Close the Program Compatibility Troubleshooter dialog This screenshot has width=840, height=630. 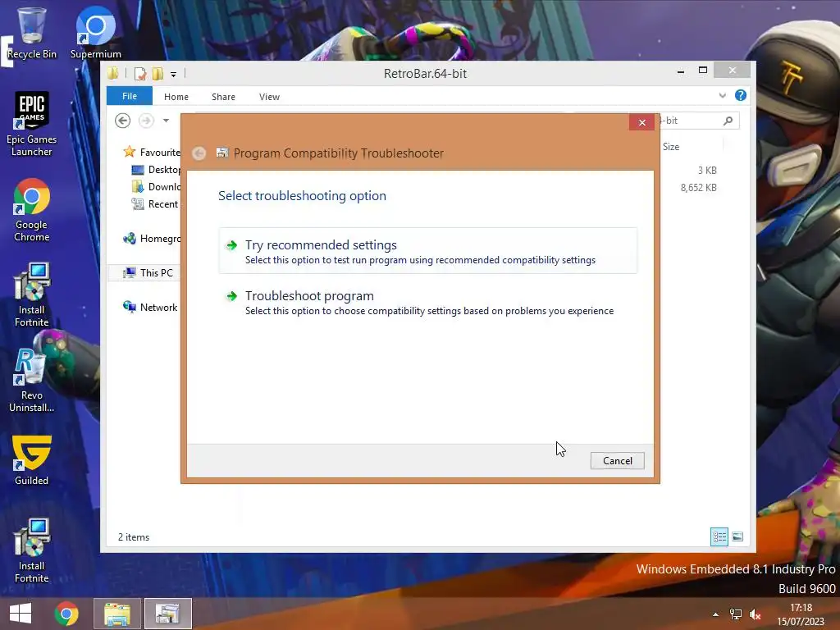click(641, 123)
